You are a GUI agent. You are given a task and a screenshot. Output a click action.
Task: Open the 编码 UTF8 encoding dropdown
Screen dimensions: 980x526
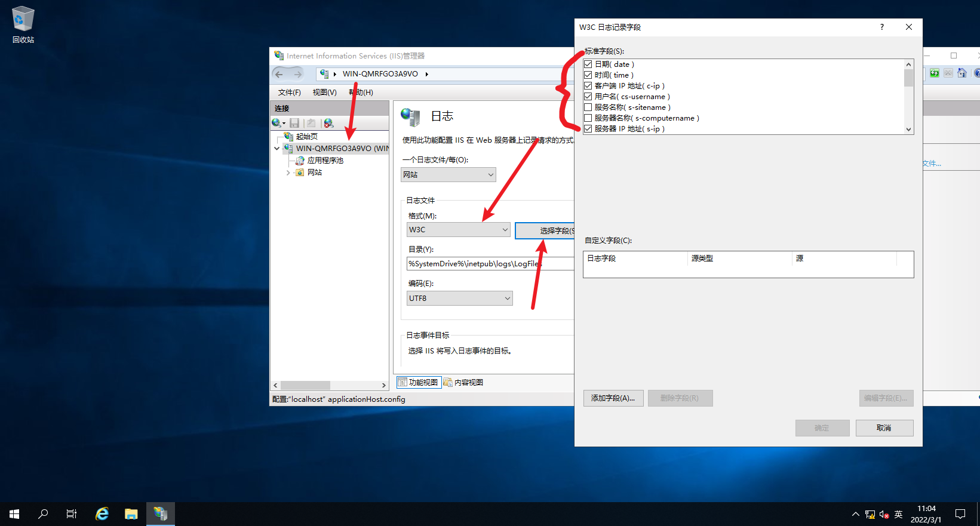[460, 299]
